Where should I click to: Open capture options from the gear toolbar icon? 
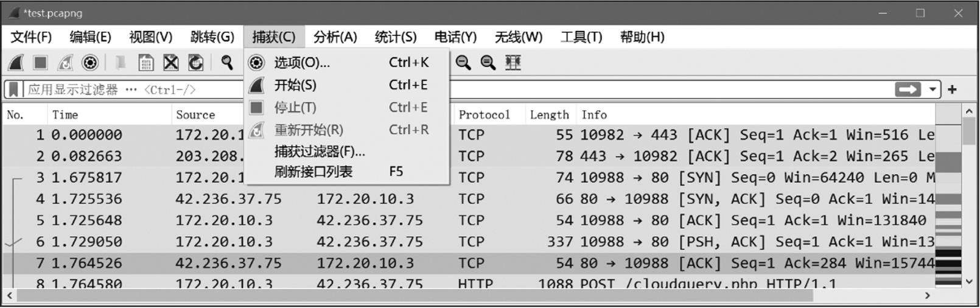[x=90, y=63]
